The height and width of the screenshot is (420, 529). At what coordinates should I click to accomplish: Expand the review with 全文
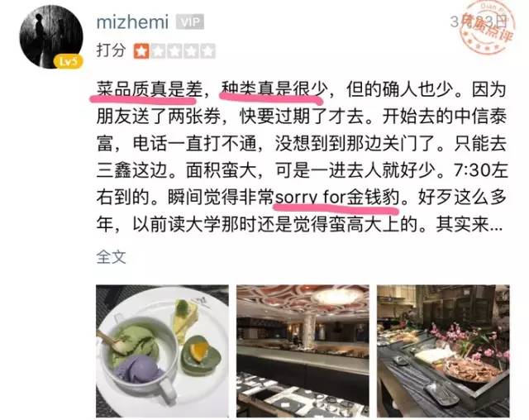tap(111, 257)
